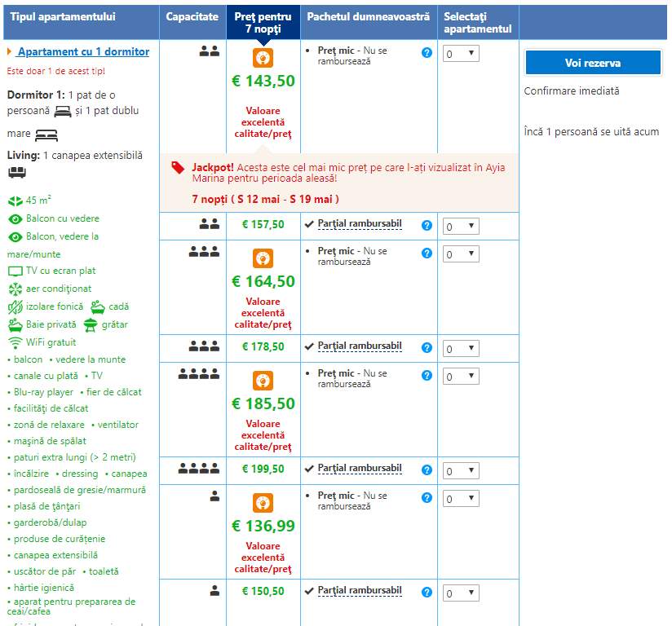Viewport: 672px width, 626px height.
Task: Click the red Jackpot price tag icon
Action: pyautogui.click(x=178, y=167)
